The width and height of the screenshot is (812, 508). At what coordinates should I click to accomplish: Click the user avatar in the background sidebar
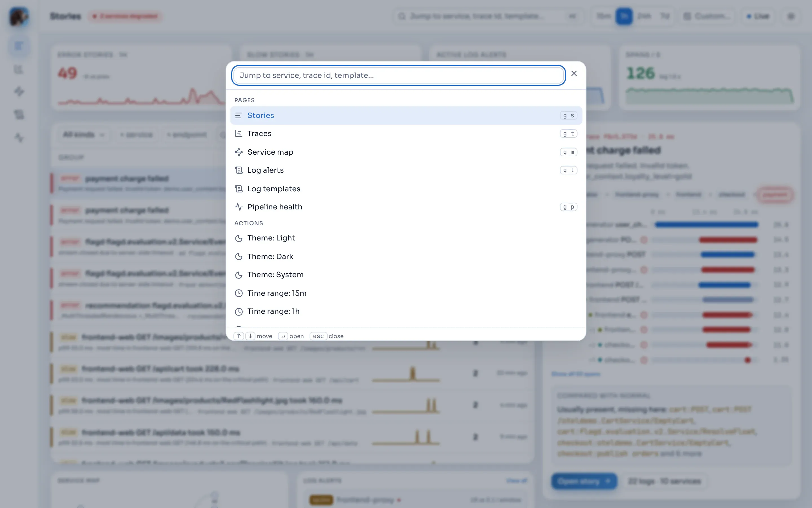click(x=19, y=17)
